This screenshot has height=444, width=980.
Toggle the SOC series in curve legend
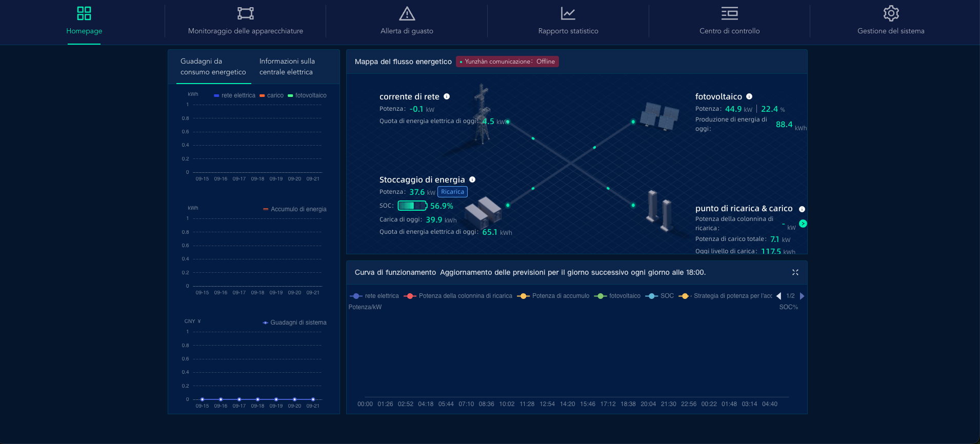659,296
